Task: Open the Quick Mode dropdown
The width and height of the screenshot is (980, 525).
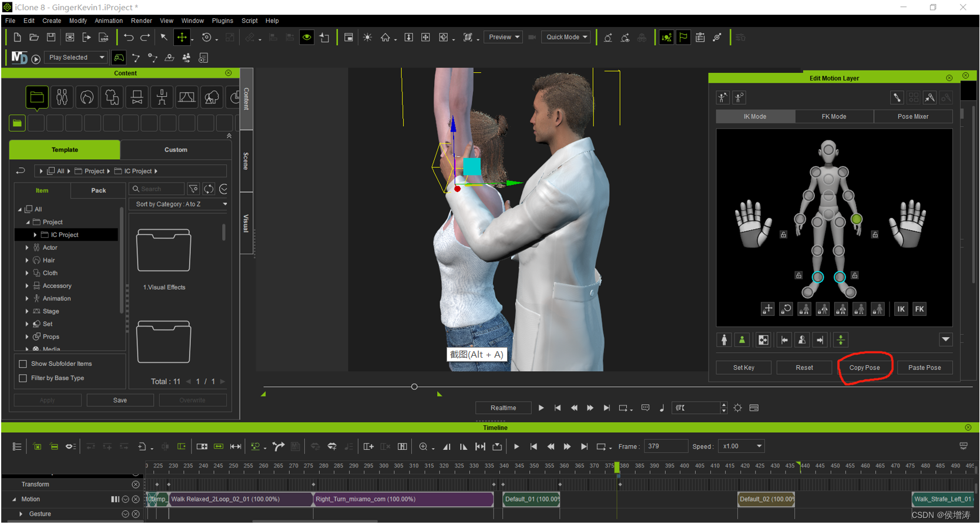Action: tap(566, 37)
